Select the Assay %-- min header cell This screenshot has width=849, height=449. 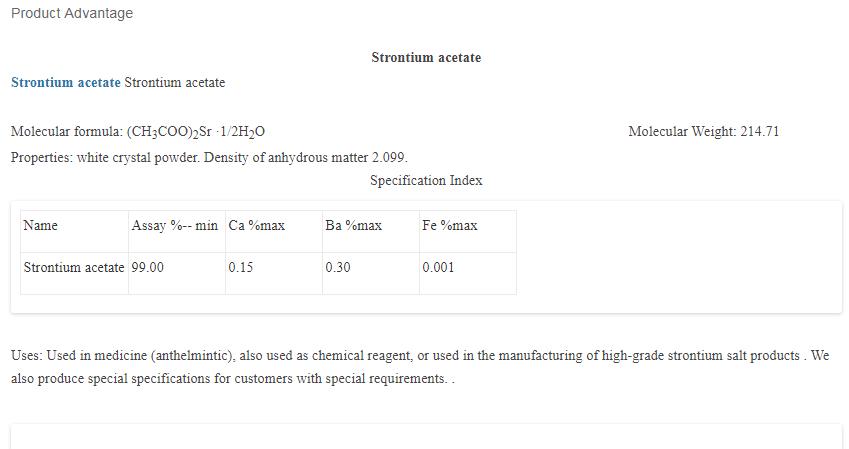point(175,226)
